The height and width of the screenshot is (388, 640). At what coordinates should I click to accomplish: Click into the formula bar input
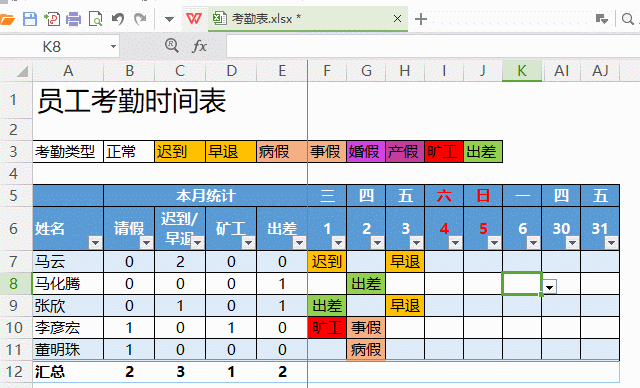pyautogui.click(x=433, y=46)
